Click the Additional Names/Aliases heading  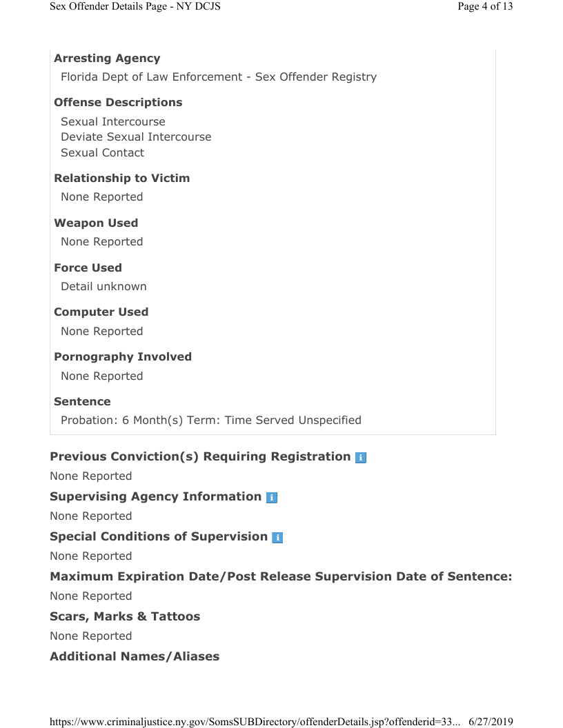(135, 657)
